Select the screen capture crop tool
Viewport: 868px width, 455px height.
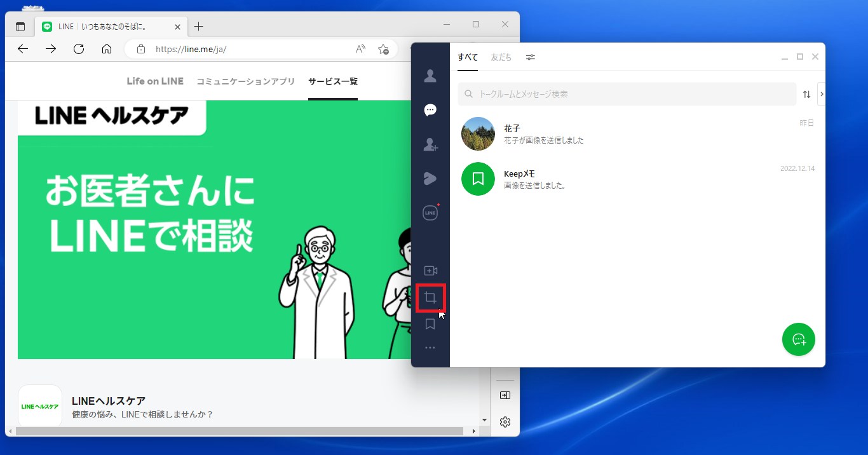click(430, 297)
